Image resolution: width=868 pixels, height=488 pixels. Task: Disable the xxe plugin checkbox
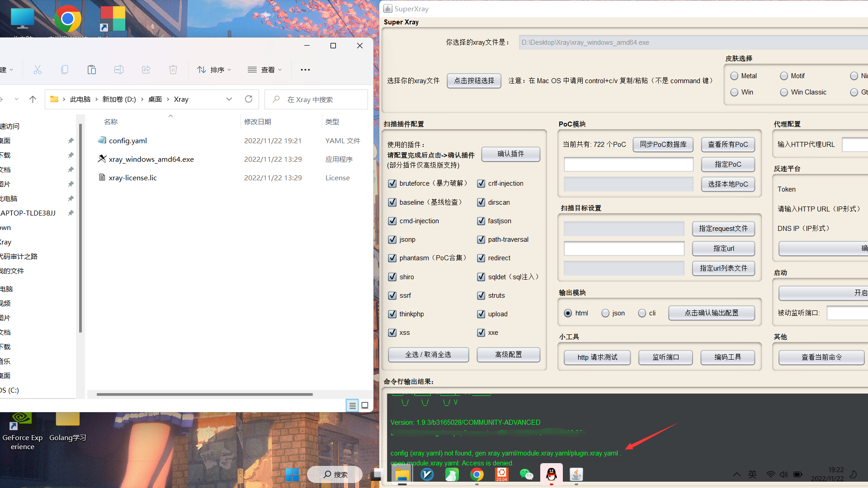481,333
